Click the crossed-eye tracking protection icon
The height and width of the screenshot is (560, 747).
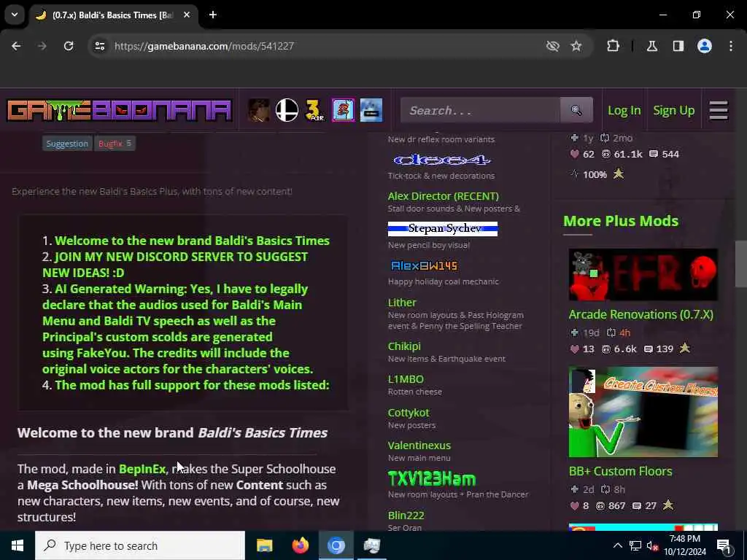(x=553, y=46)
